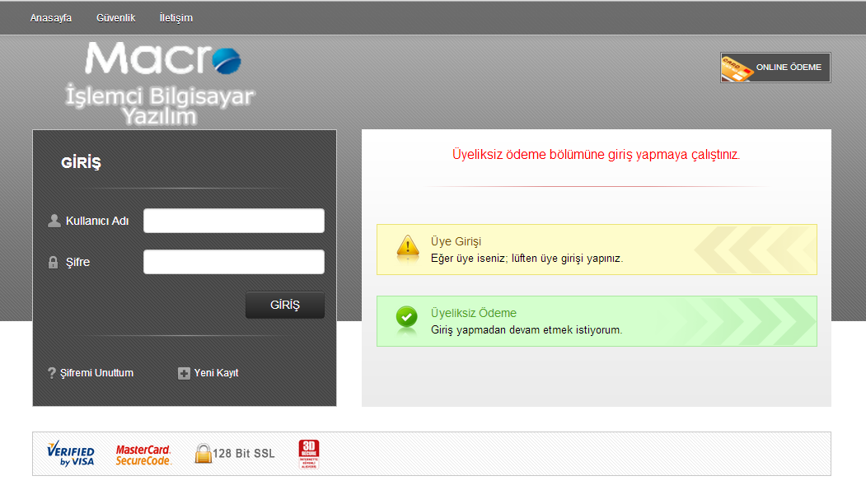Click the 'İşlemci Bilgisayar Yazılım' company title
This screenshot has height=504, width=866.
tap(160, 105)
